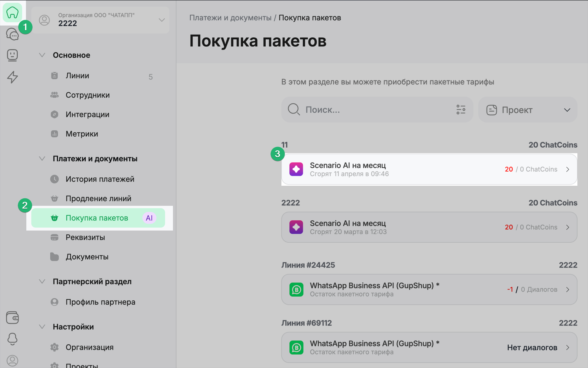Open Покупка пакетов menu item
The image size is (588, 368).
tap(97, 218)
